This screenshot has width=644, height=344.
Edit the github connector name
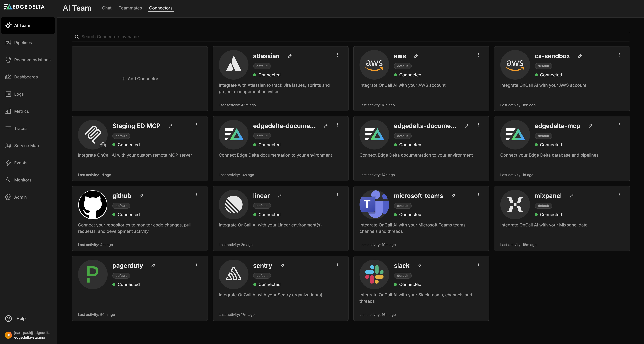[x=141, y=196]
